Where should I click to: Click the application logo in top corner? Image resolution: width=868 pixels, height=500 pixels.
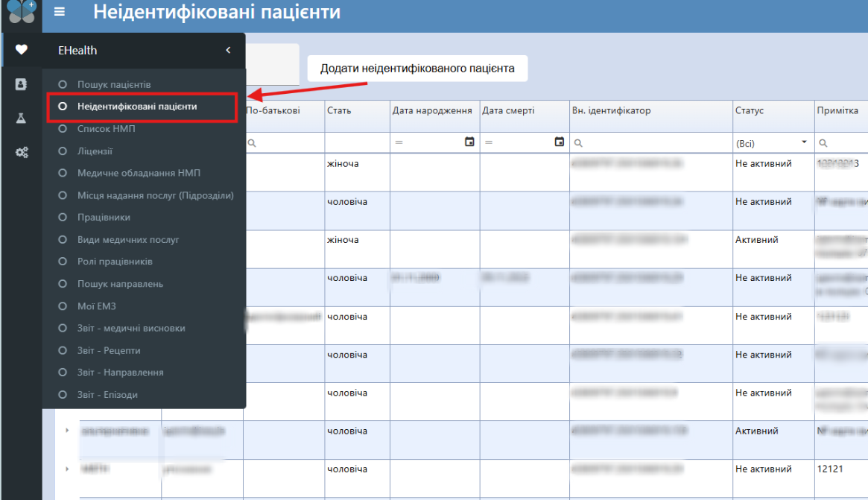point(22,11)
